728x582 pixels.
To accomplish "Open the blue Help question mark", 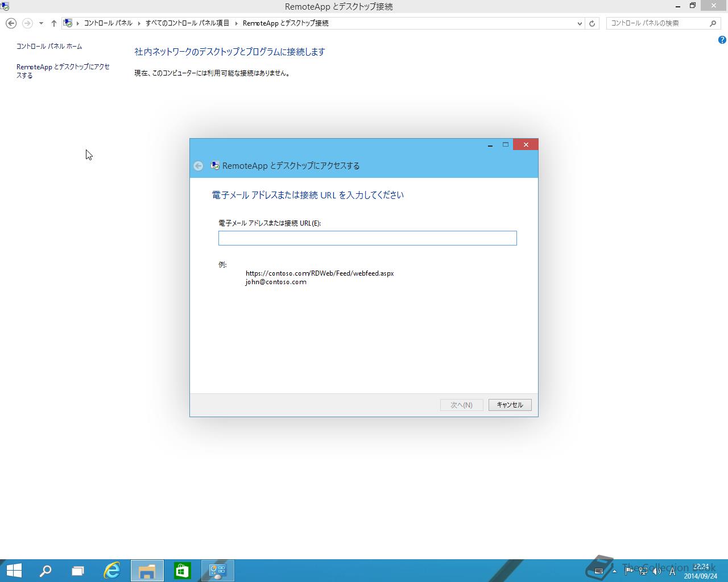I will 722,40.
